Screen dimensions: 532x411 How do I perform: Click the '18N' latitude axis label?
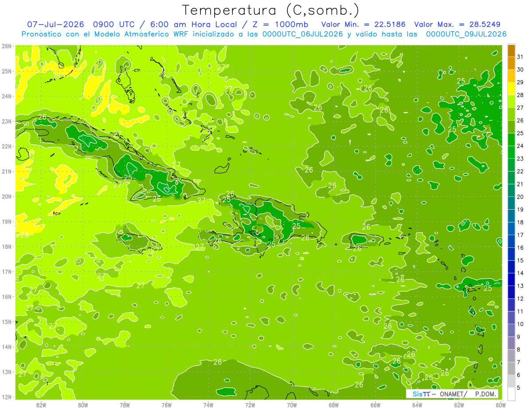click(7, 247)
